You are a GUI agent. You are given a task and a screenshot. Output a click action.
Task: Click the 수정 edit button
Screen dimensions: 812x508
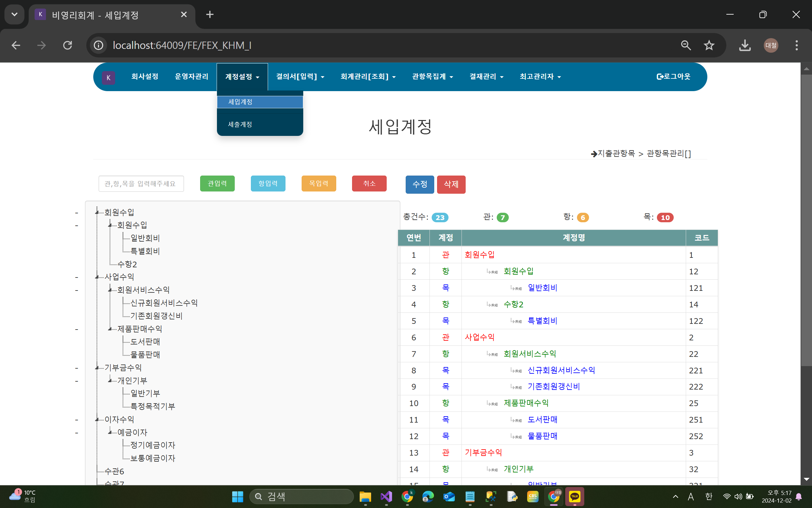point(420,184)
